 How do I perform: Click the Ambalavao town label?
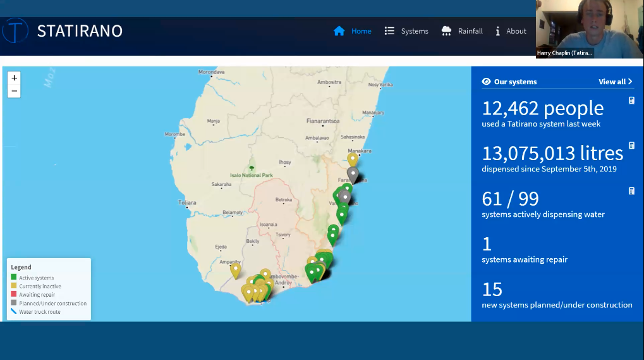pyautogui.click(x=317, y=138)
